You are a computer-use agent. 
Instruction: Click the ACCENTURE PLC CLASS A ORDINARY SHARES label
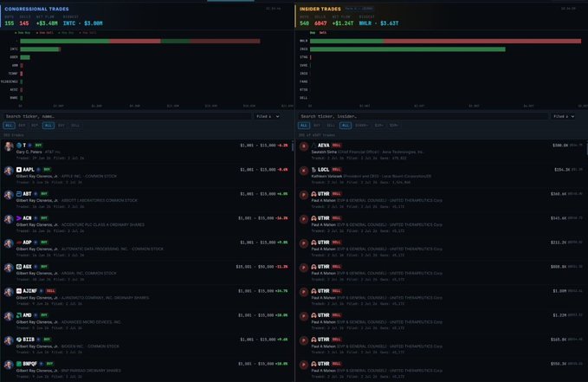103,224
